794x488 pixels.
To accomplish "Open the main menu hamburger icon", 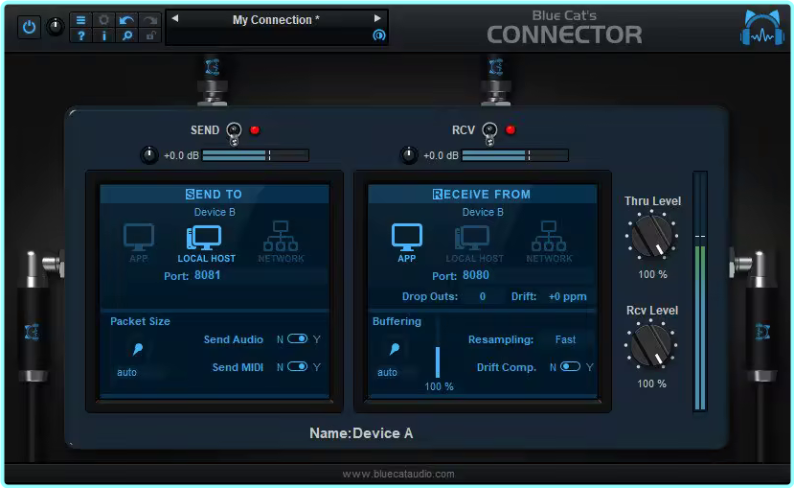I will point(81,20).
